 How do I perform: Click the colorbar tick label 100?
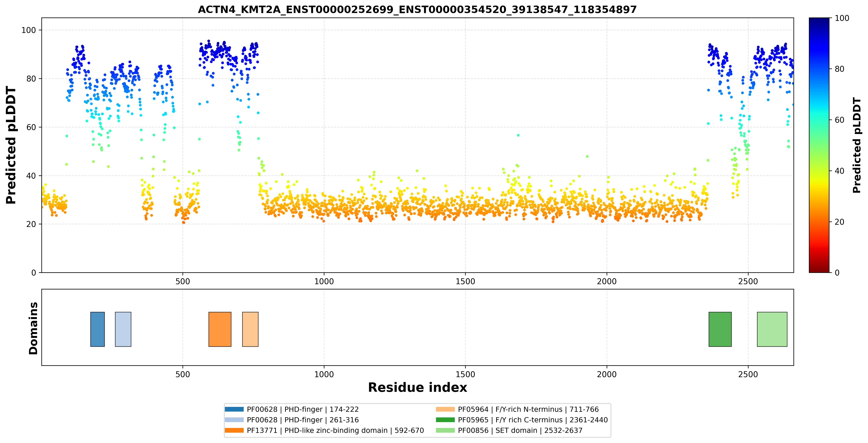point(842,18)
